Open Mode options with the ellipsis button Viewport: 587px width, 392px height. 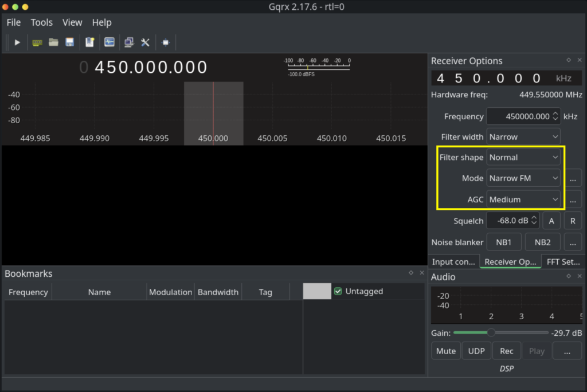[573, 179]
